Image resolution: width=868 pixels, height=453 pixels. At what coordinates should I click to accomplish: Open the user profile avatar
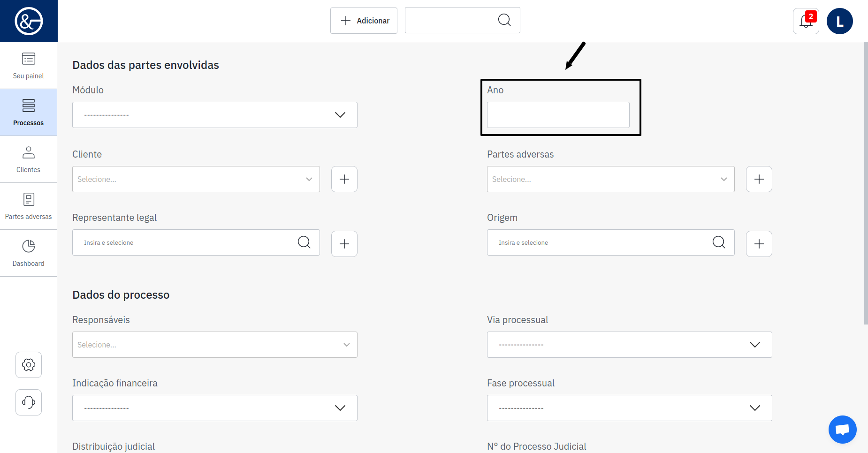pyautogui.click(x=839, y=21)
